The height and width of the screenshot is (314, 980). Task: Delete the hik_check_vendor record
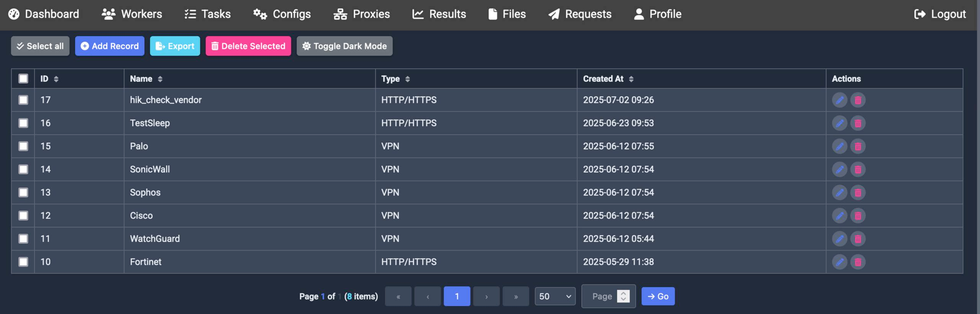pyautogui.click(x=857, y=100)
